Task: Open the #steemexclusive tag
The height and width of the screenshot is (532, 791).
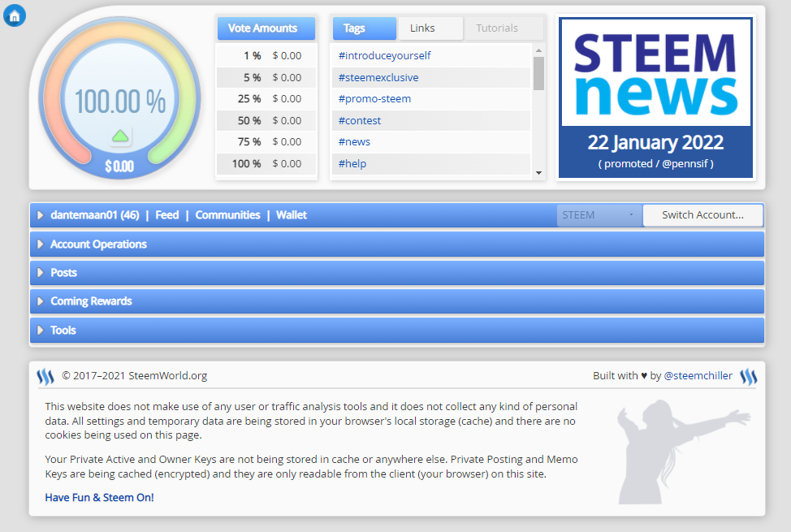Action: (x=378, y=78)
